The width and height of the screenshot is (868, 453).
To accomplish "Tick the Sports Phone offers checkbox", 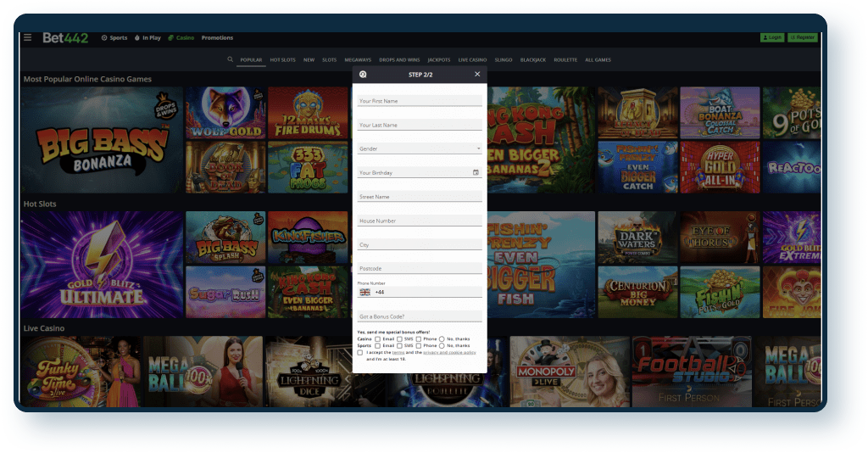I will click(419, 345).
